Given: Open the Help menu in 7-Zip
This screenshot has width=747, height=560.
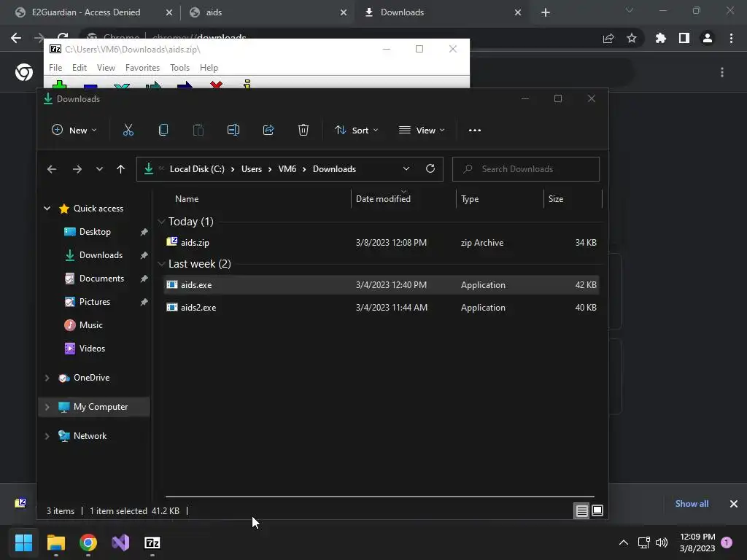Looking at the screenshot, I should [209, 68].
